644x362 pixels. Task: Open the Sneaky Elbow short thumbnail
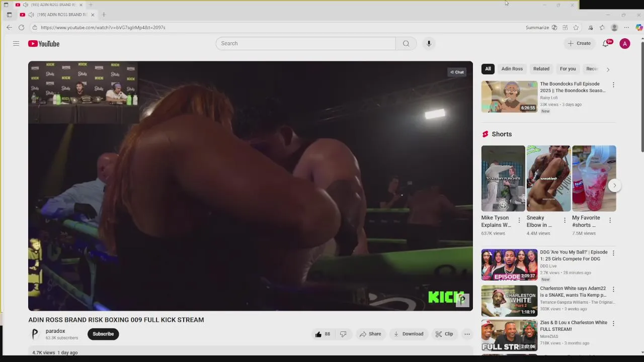(x=548, y=178)
